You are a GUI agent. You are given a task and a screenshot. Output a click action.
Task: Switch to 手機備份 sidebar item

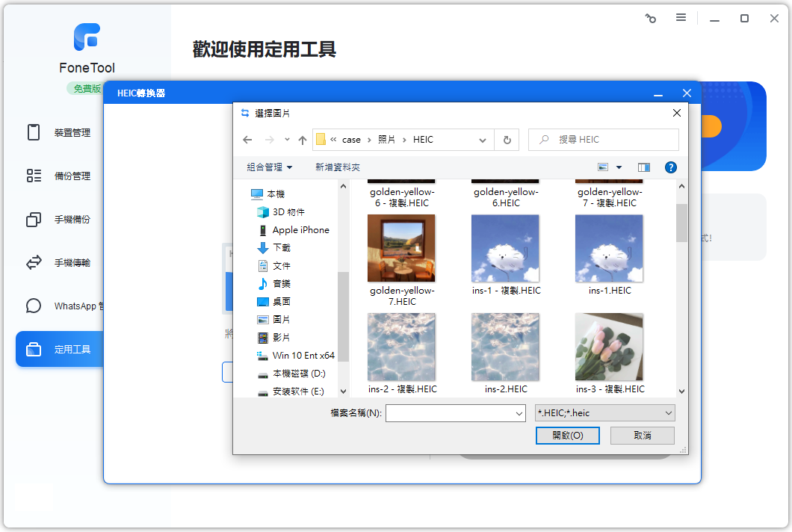72,220
